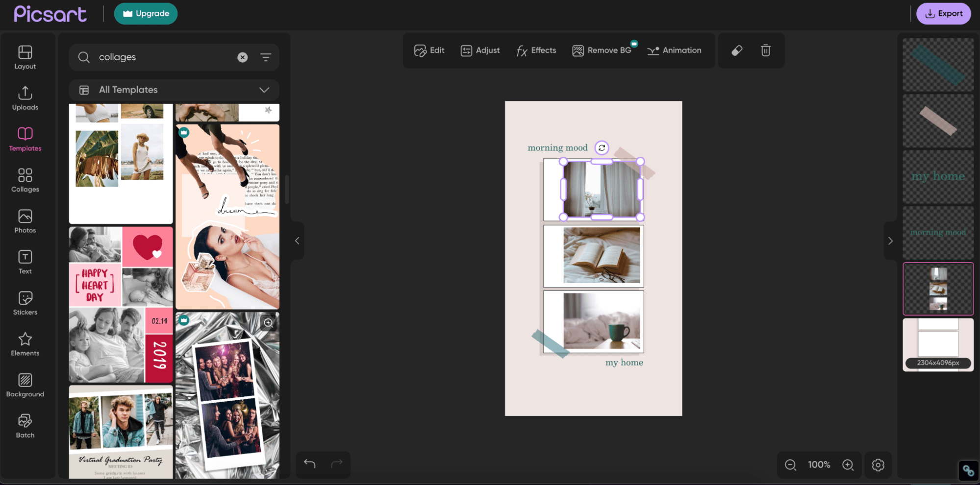Open the Stickers panel

[25, 303]
